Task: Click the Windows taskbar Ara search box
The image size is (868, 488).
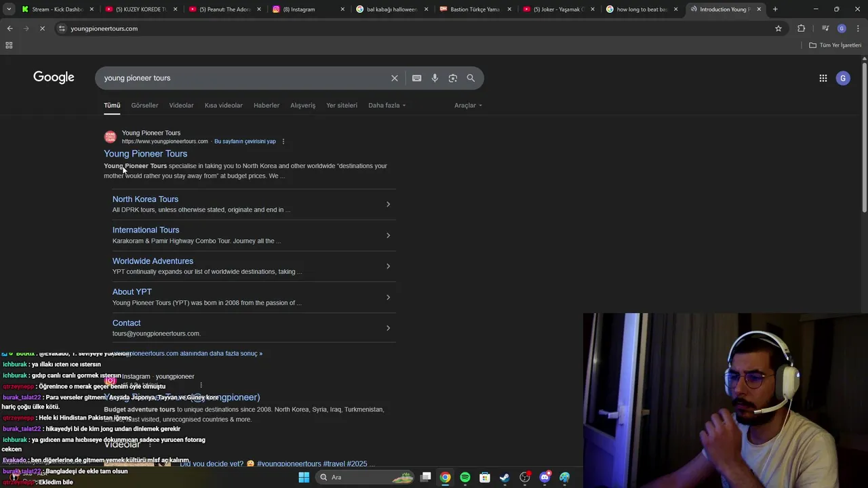Action: click(366, 477)
